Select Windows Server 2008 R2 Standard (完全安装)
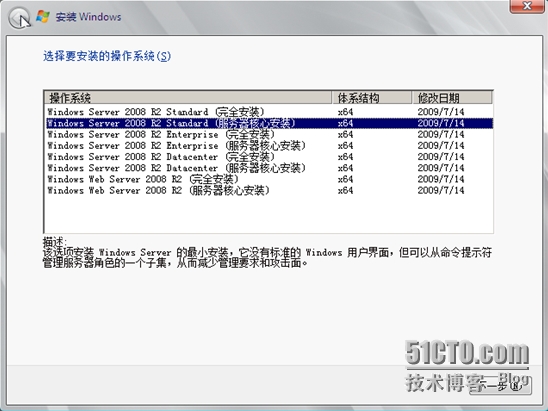The width and height of the screenshot is (548, 411). tap(269, 112)
